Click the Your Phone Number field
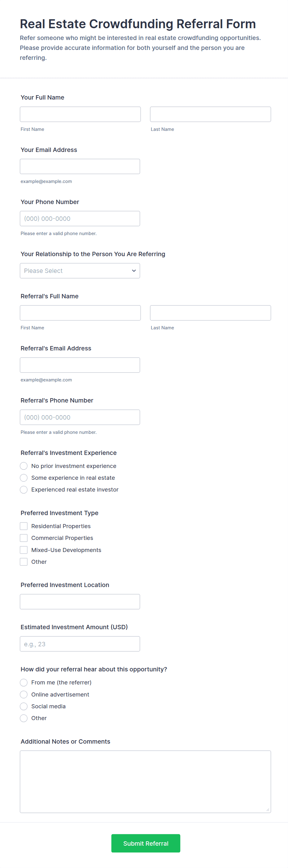This screenshot has height=868, width=288. tap(80, 218)
